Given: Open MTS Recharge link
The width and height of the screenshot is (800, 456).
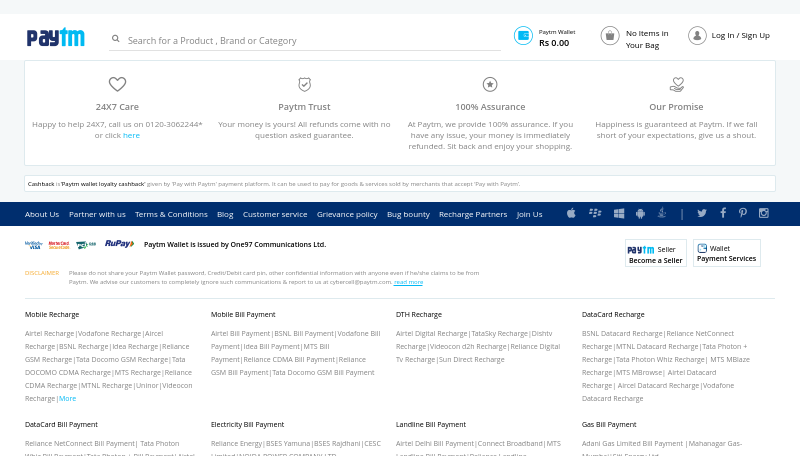Looking at the screenshot, I should point(138,373).
